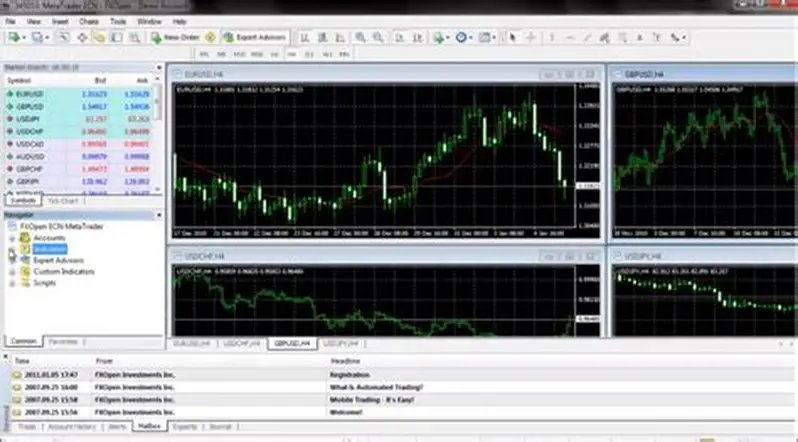Viewport: 798px width, 442px height.
Task: Open the indicators dropdown arrow
Action: [x=448, y=38]
